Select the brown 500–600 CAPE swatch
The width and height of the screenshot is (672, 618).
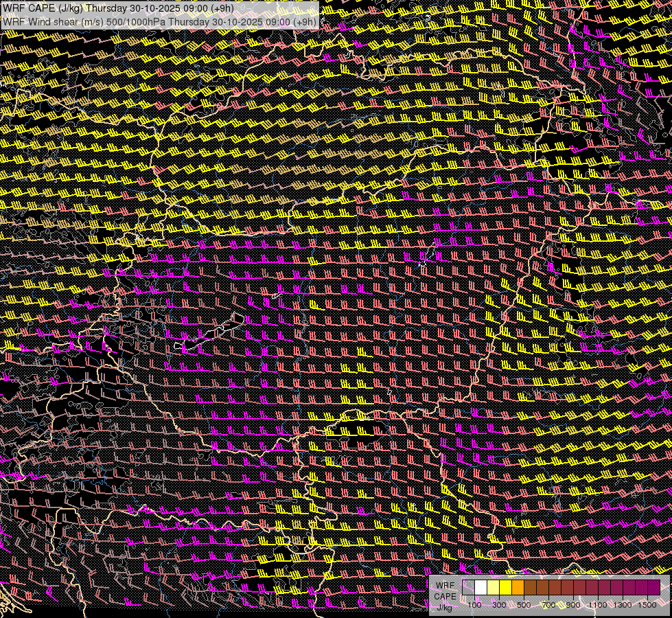(530, 587)
